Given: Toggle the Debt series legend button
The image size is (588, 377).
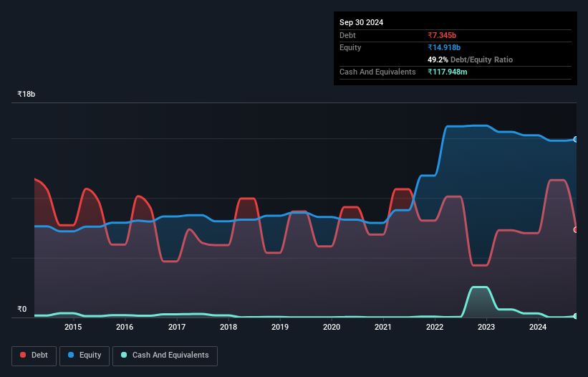Looking at the screenshot, I should (34, 355).
